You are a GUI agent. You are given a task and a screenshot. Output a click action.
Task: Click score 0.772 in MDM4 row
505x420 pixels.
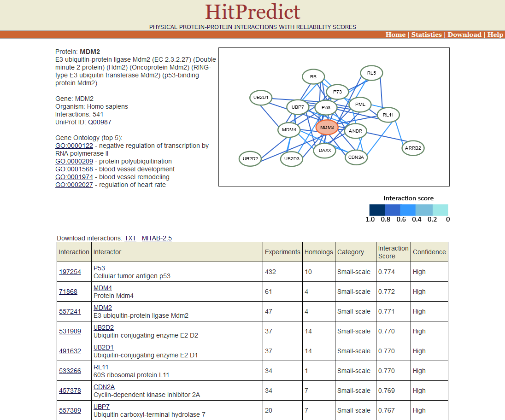pyautogui.click(x=387, y=292)
